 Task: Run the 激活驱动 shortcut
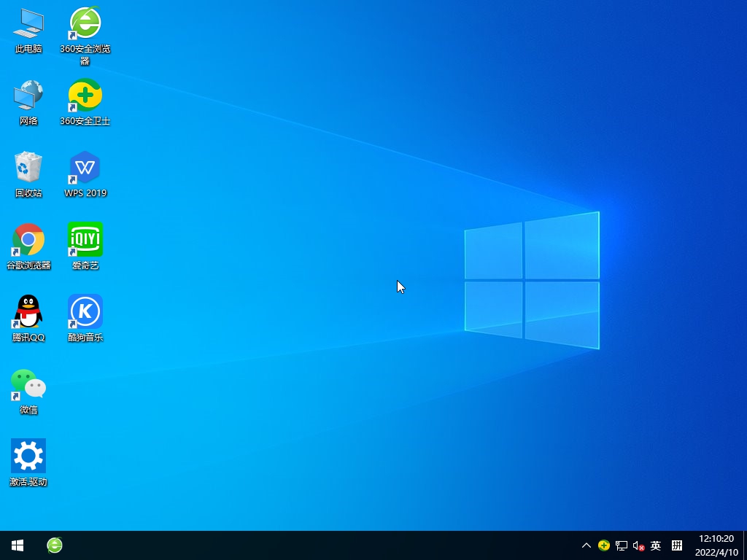(x=28, y=455)
